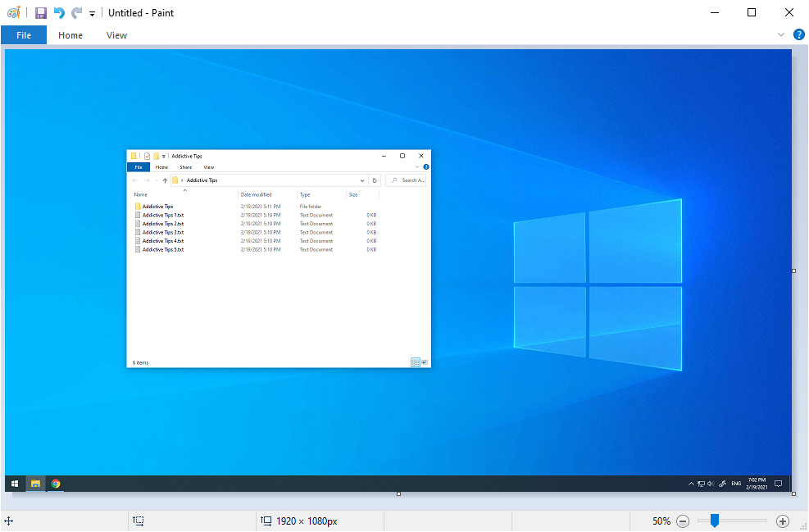Screen dimensions: 809x532
Task: Click the pictured Explorer up arrow icon
Action: coord(165,180)
